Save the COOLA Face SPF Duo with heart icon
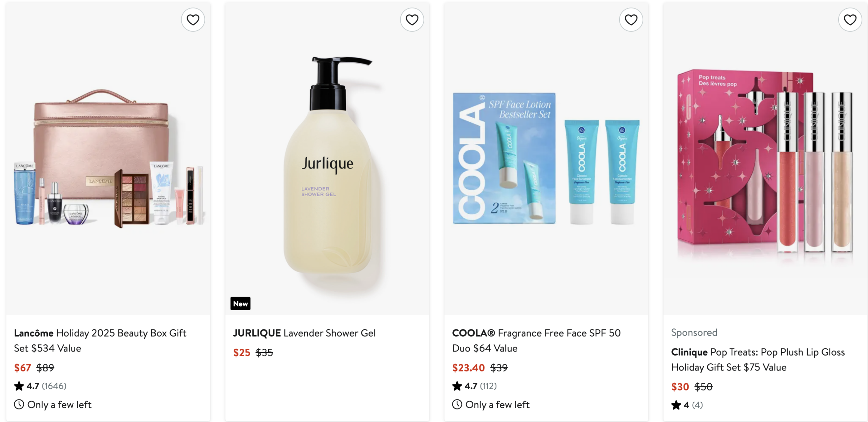The height and width of the screenshot is (422, 868). (631, 20)
